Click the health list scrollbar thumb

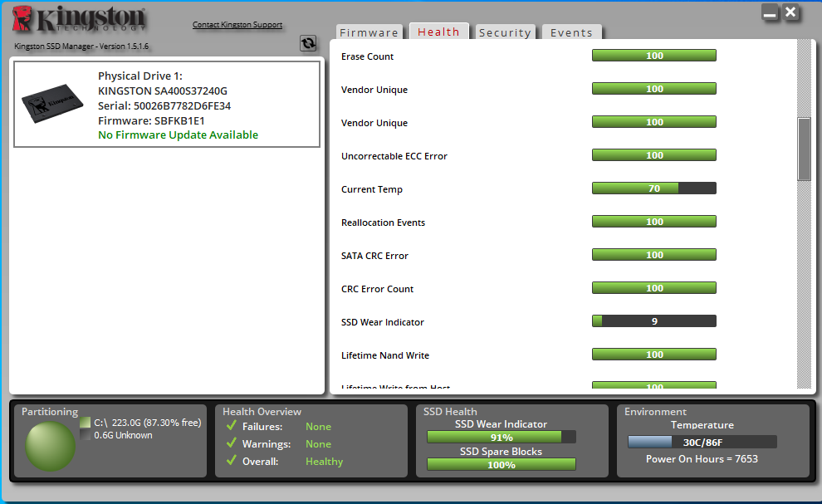tap(805, 149)
